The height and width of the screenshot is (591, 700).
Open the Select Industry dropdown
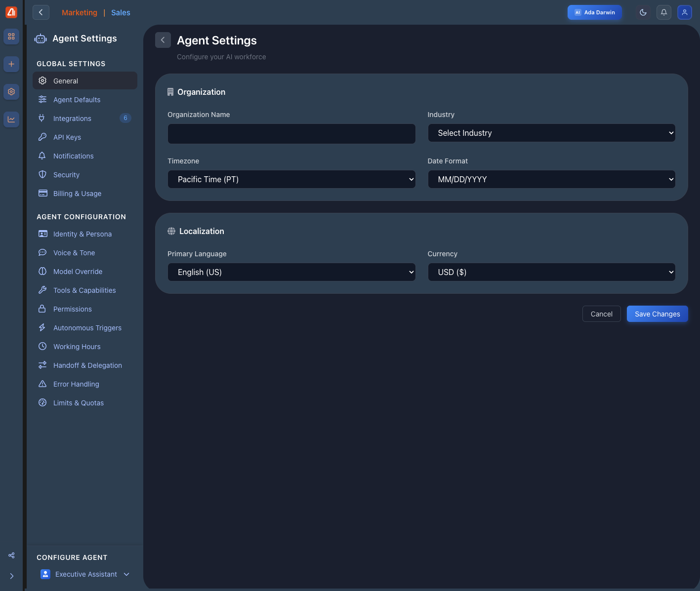click(551, 133)
